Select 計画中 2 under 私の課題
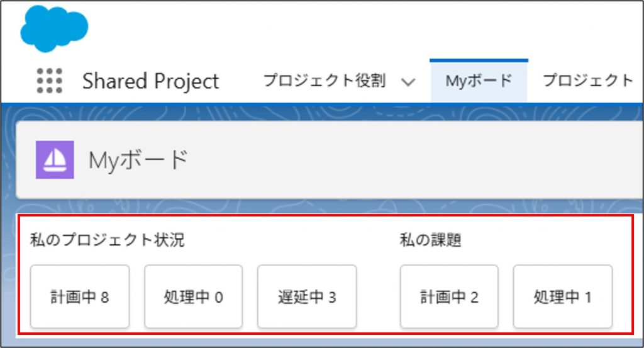Viewport: 644px width, 348px height. click(449, 297)
